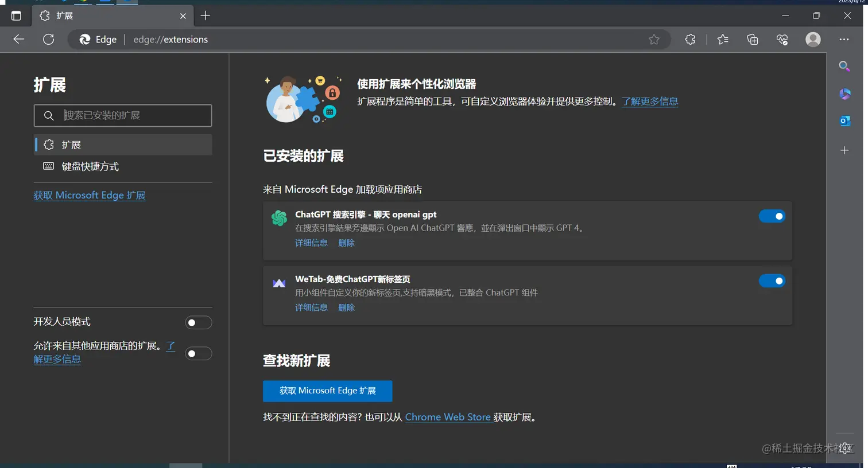
Task: Open the Chrome Web Store link
Action: (448, 417)
